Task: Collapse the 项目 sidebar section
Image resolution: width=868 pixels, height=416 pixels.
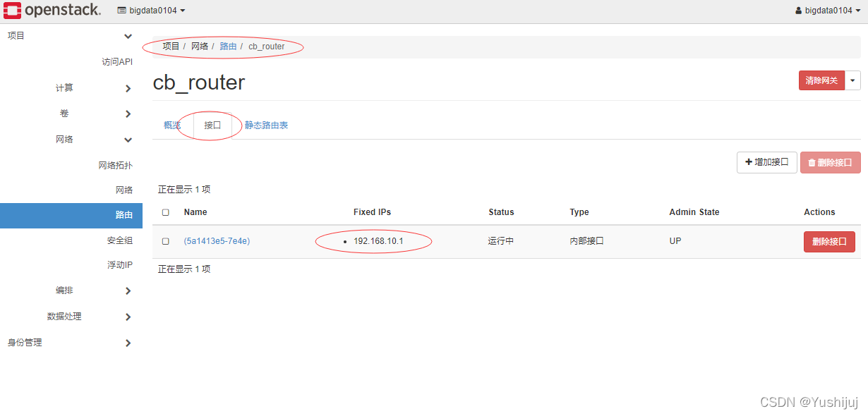Action: 71,36
